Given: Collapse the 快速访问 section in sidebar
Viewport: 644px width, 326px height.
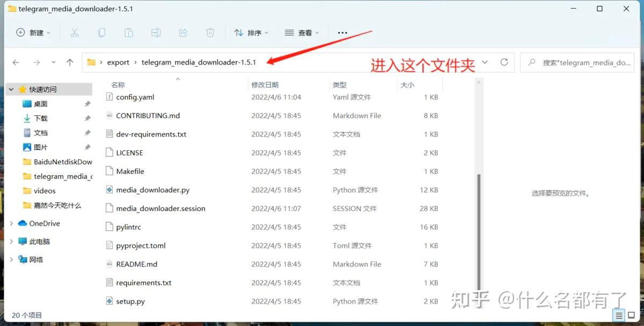Looking at the screenshot, I should (11, 89).
